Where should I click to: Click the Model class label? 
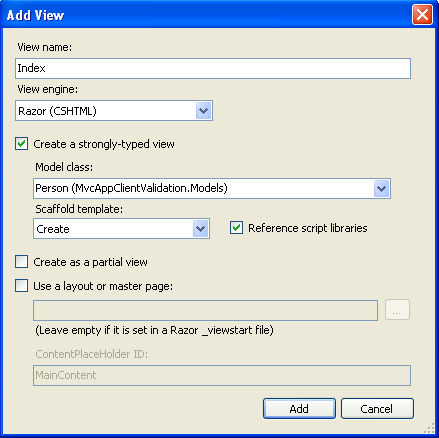pos(64,167)
